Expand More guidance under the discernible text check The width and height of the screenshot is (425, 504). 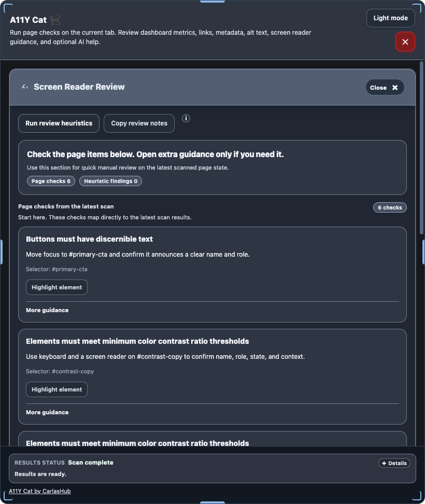(x=47, y=310)
